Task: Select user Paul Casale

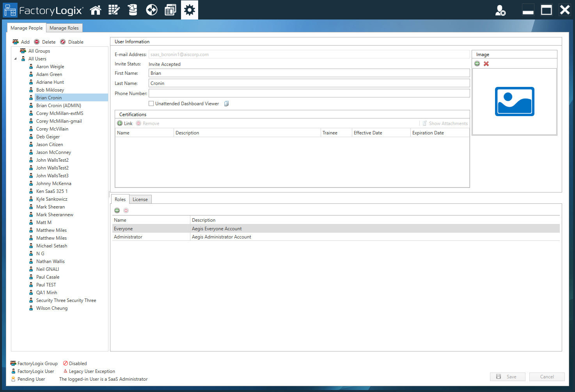Action: (48, 277)
